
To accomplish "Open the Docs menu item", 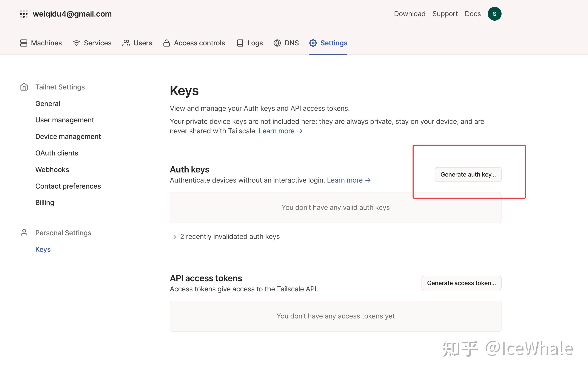I will 473,14.
